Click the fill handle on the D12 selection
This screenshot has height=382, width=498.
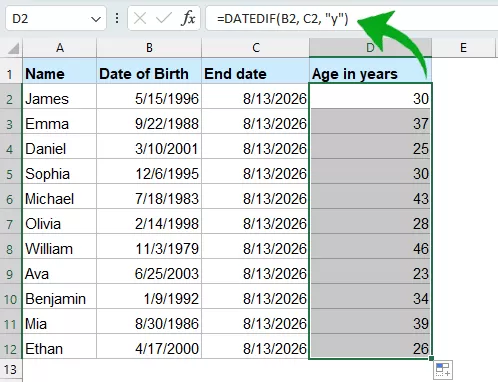[431, 358]
